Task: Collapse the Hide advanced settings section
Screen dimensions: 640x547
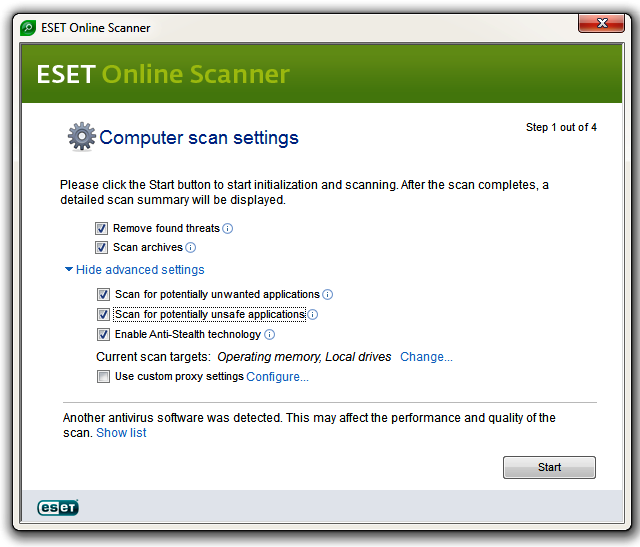Action: click(140, 270)
